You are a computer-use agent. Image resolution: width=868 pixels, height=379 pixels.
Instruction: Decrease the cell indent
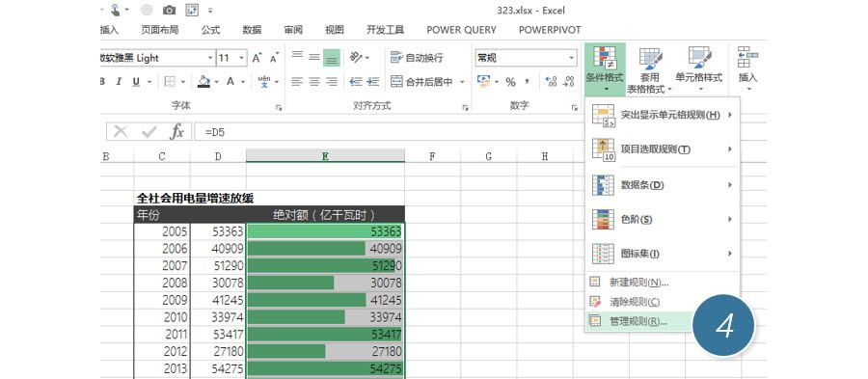pyautogui.click(x=355, y=82)
